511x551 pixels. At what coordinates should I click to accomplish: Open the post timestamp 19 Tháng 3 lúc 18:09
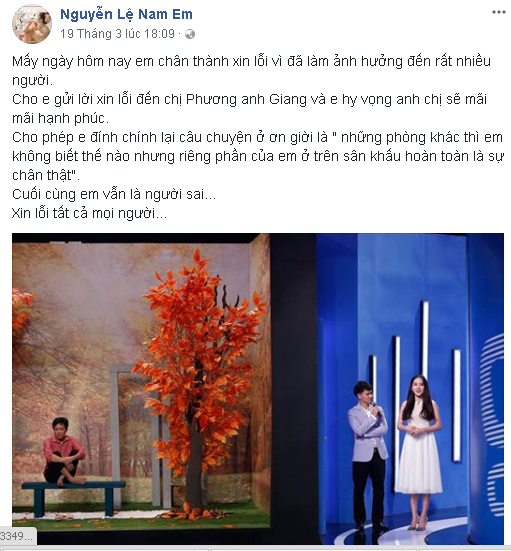(x=117, y=34)
